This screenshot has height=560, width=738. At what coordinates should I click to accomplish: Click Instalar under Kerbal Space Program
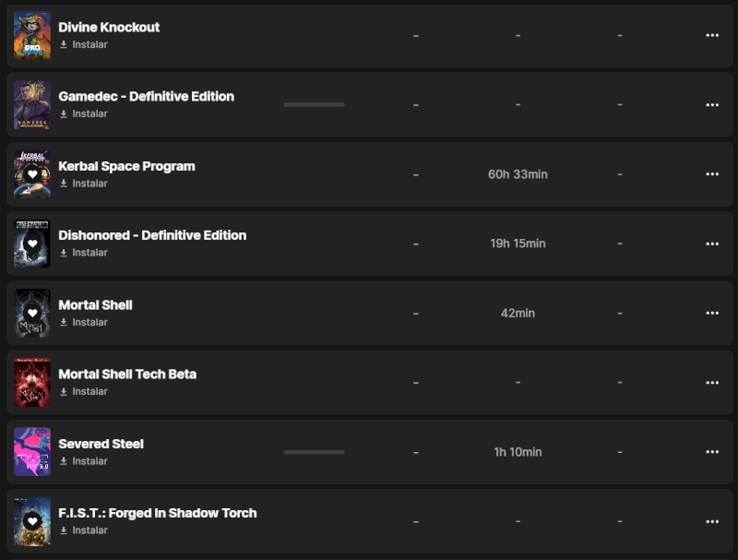[89, 183]
